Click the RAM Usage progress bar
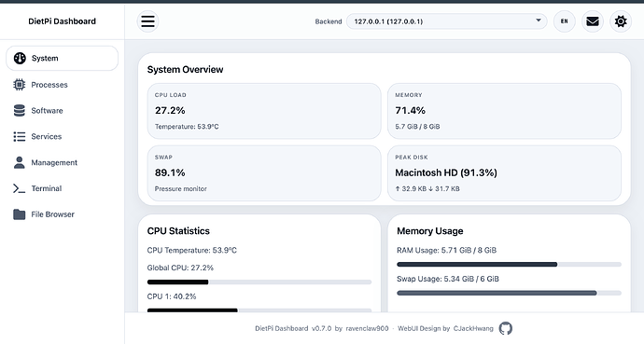This screenshot has height=344, width=644. pyautogui.click(x=509, y=265)
